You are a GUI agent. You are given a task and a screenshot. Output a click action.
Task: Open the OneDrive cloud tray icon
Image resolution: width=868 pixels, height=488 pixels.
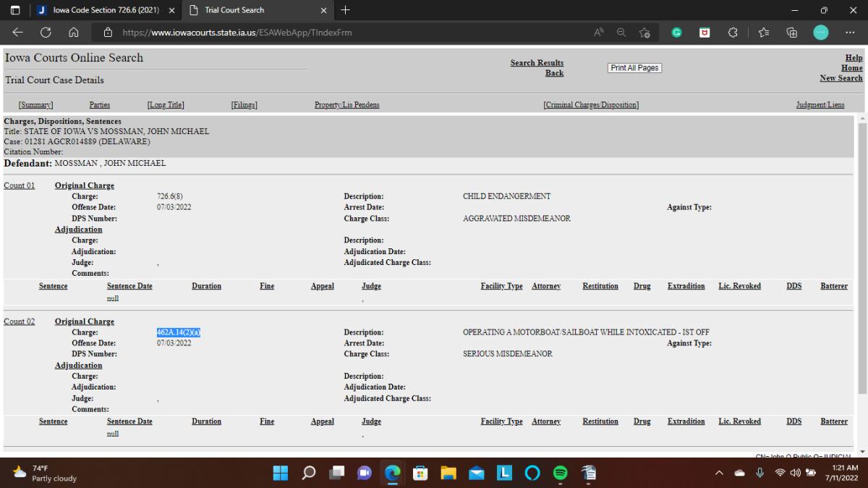(739, 473)
